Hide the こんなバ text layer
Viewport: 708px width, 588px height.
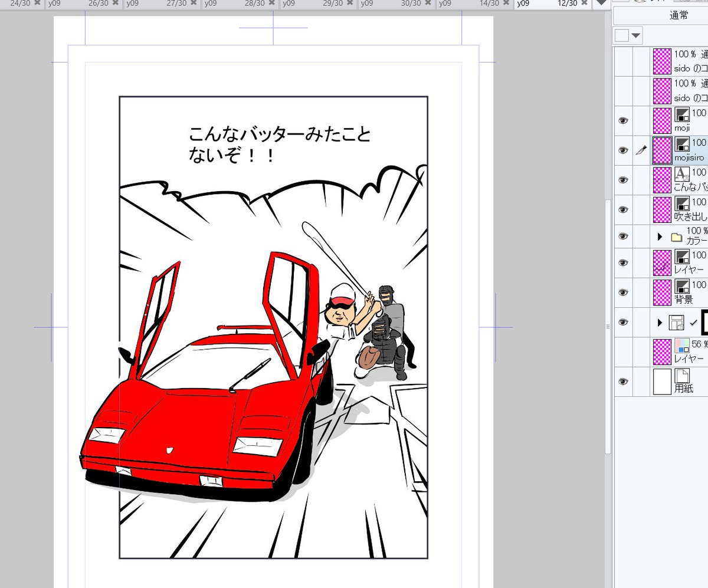(623, 180)
